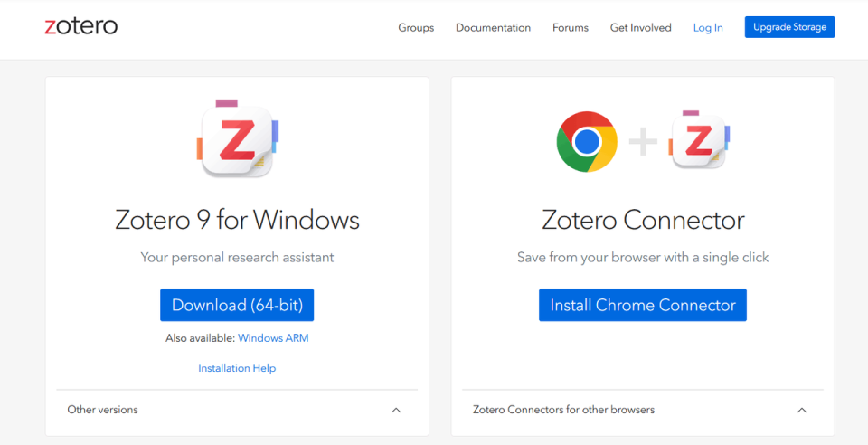
Task: Open the Installation Help link
Action: 237,368
